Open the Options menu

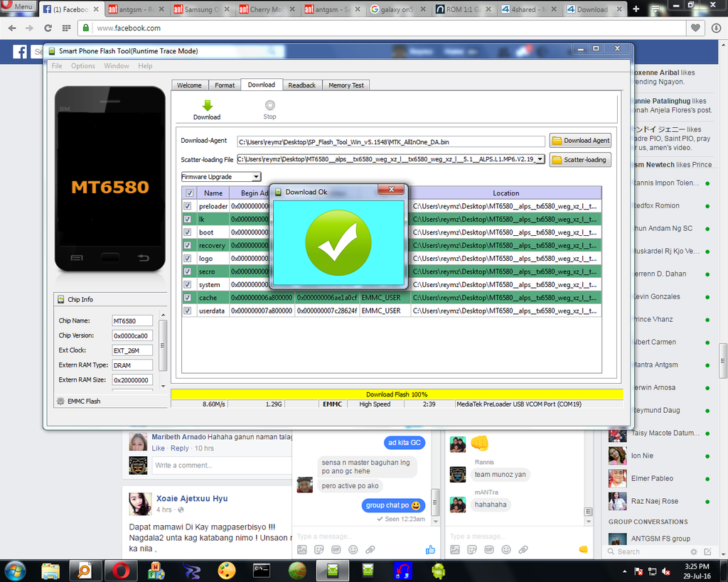coord(82,66)
